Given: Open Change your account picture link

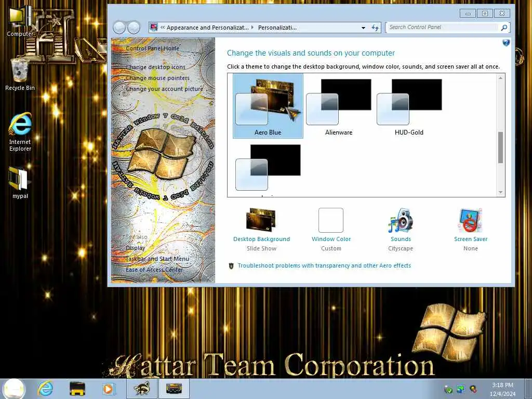Looking at the screenshot, I should click(164, 89).
